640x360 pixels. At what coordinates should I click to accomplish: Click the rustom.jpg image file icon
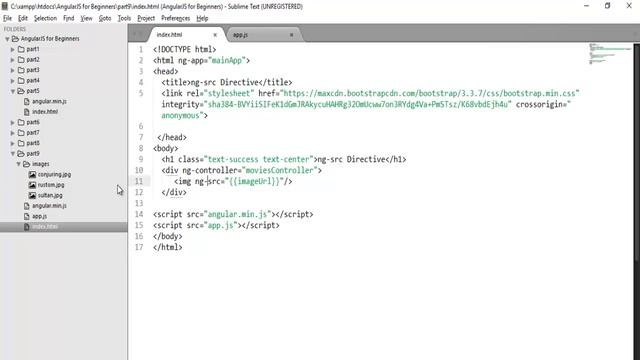(x=32, y=185)
